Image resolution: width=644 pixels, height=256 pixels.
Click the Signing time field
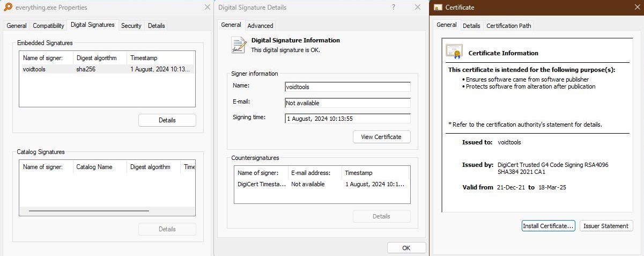click(347, 119)
